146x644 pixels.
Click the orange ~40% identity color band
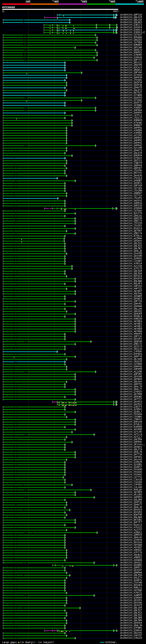coord(45,4)
